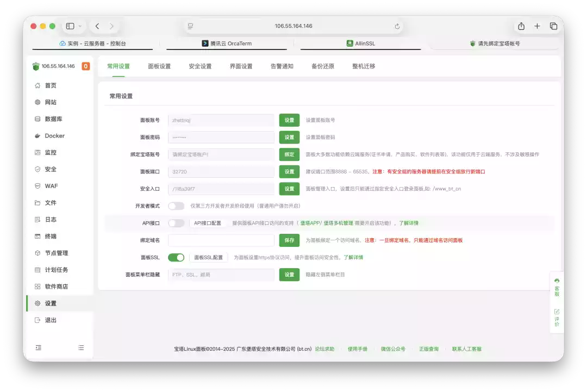
Task: View the 日志 logs page
Action: click(51, 219)
